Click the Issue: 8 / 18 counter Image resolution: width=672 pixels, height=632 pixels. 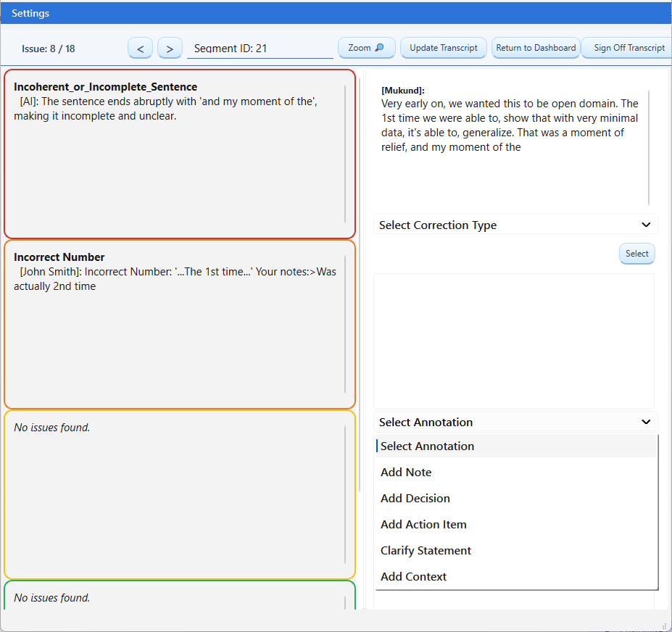[x=48, y=49]
